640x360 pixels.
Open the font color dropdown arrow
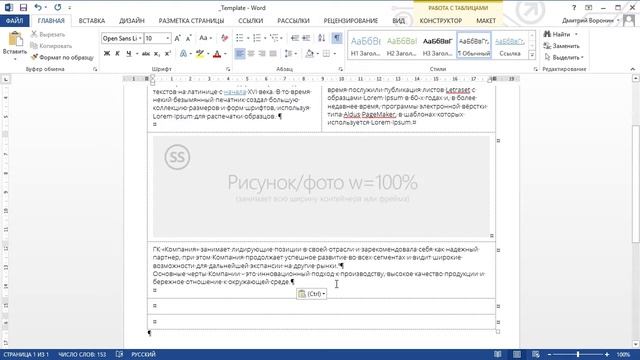coord(225,54)
